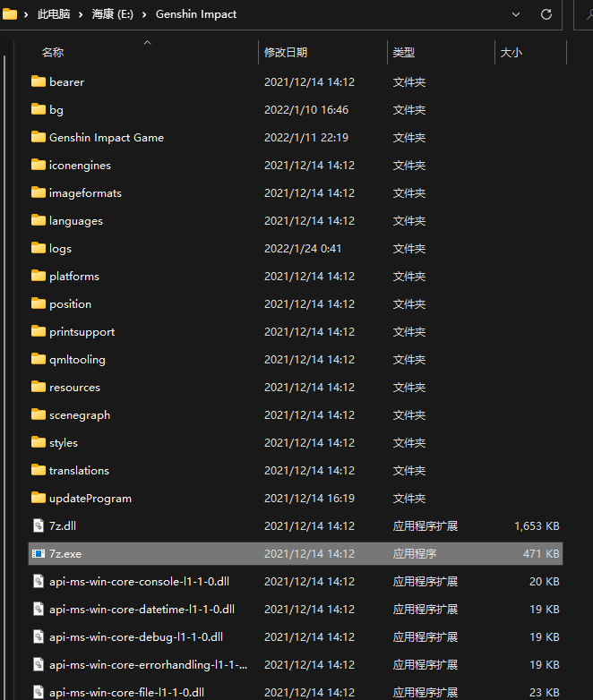Expand the chevron after 此电脑 breadcrumb
The height and width of the screenshot is (700, 593).
click(81, 14)
